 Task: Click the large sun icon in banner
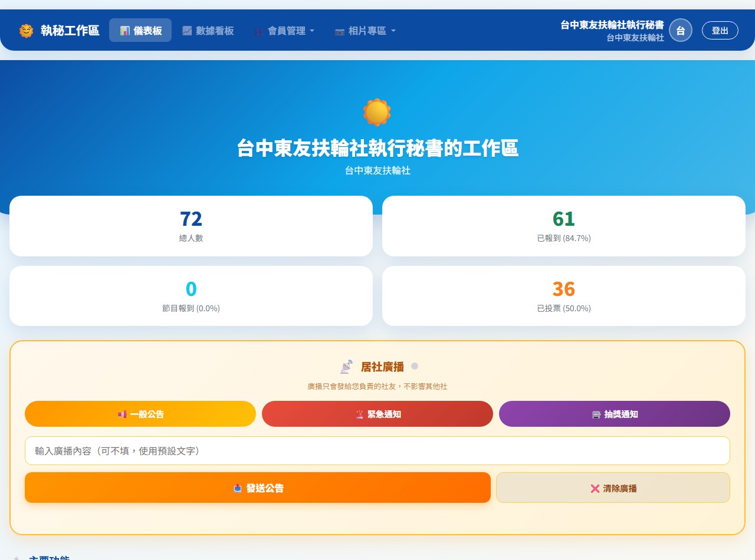[x=377, y=112]
